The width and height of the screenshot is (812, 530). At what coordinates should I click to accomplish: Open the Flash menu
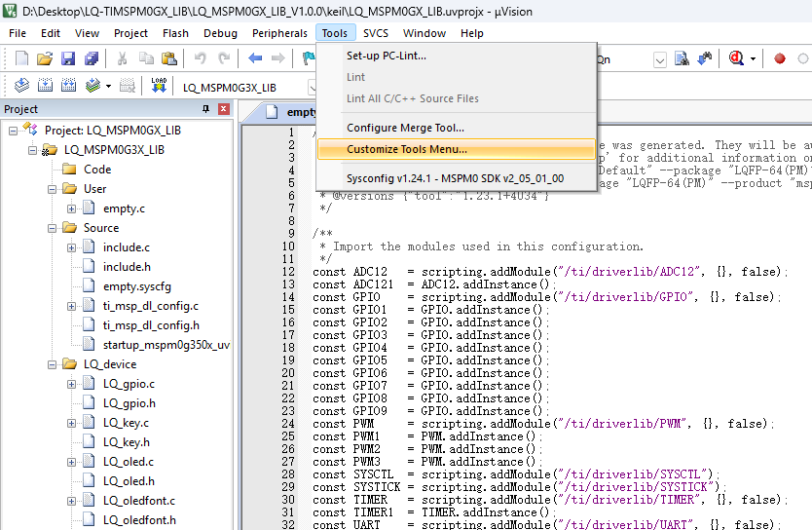point(175,33)
